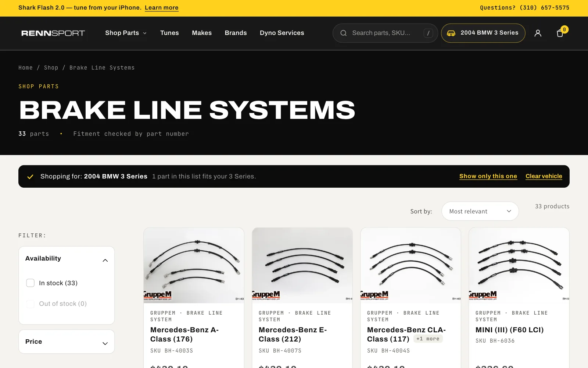Screen dimensions: 588x368
Task: Click the +1 more fitment badge
Action: (428, 339)
